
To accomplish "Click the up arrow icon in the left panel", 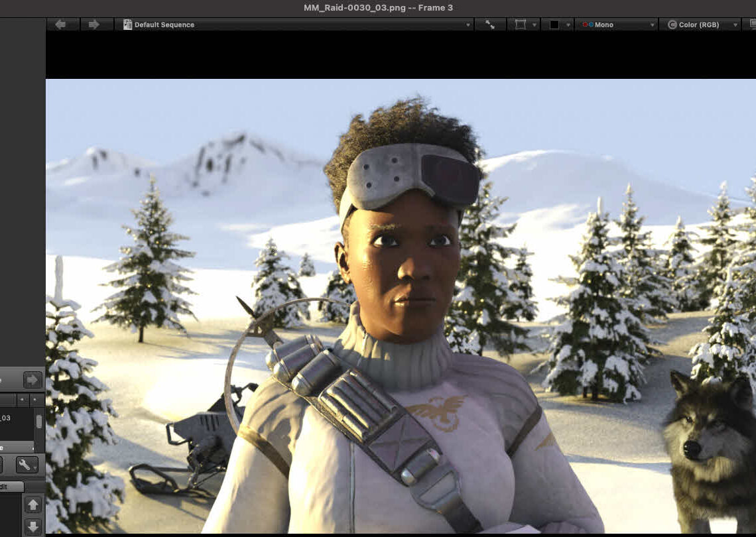I will tap(32, 505).
